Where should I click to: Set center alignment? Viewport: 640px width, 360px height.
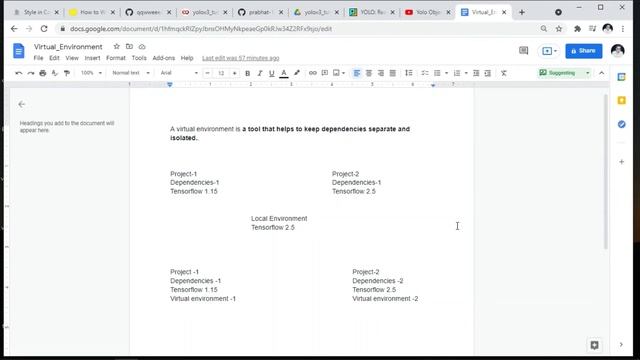[x=369, y=73]
